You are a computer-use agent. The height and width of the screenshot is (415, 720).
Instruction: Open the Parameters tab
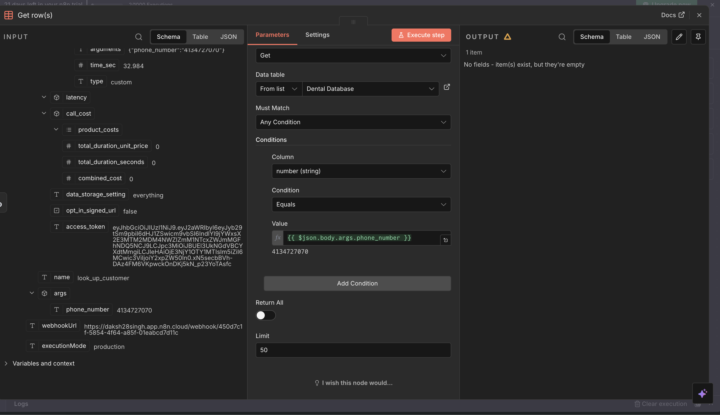(272, 35)
